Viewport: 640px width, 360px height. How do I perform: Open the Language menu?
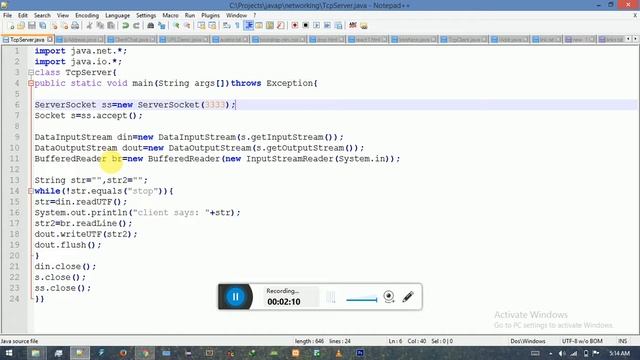point(118,16)
